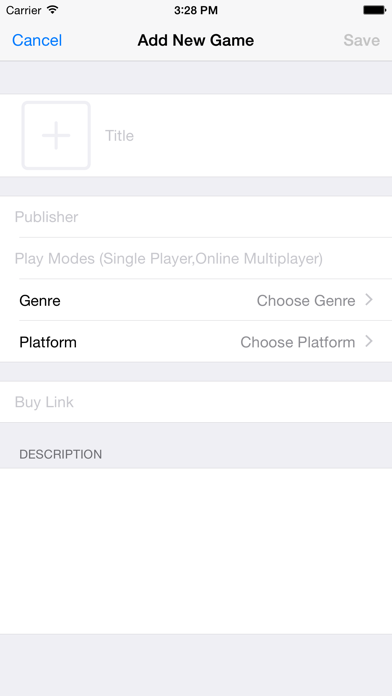Viewport: 392px width, 696px height.
Task: Tap the Carrier text in status bar
Action: click(x=24, y=10)
